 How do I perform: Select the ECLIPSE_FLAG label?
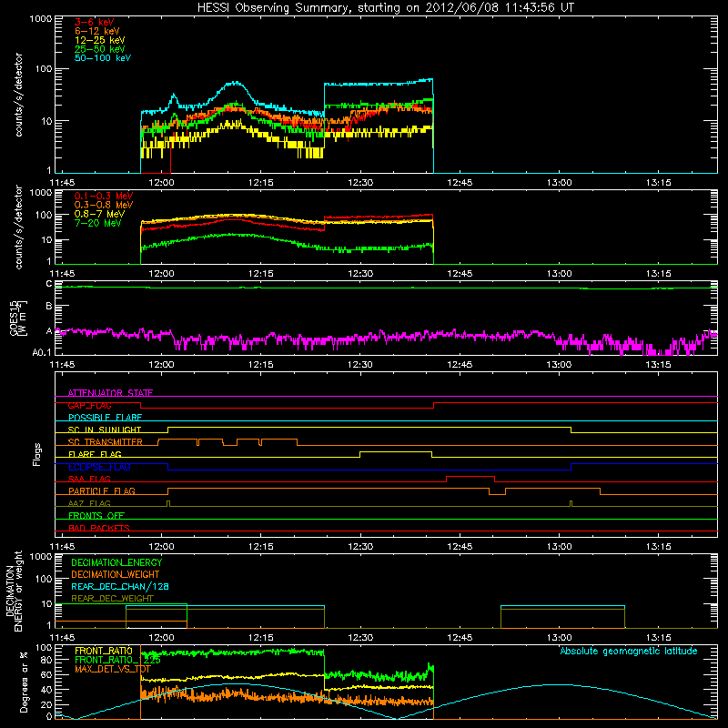(x=99, y=467)
